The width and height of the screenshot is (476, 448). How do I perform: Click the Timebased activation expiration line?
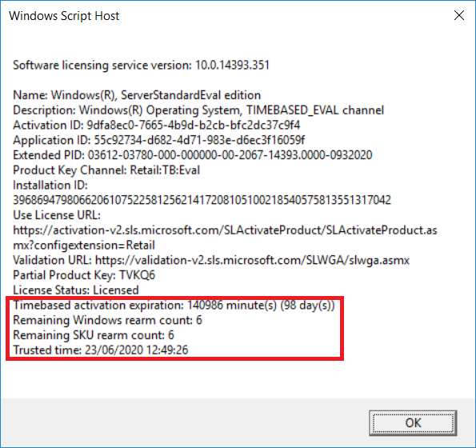[x=174, y=306]
